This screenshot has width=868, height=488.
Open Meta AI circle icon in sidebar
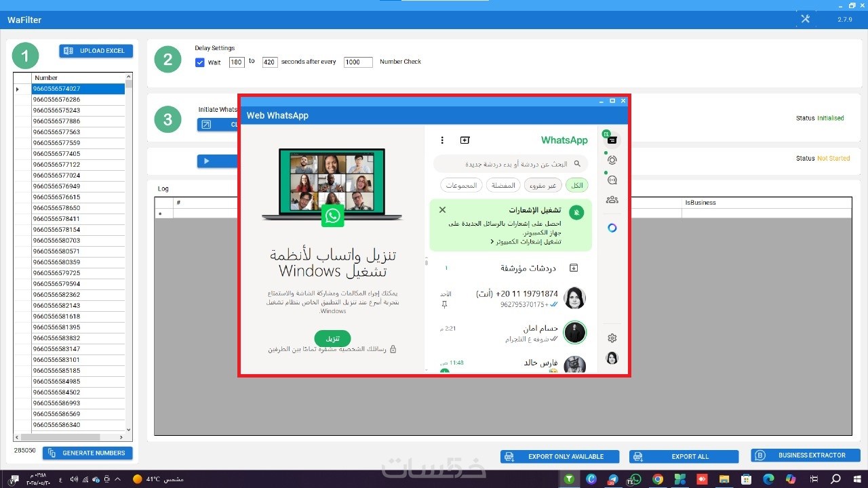(x=612, y=228)
